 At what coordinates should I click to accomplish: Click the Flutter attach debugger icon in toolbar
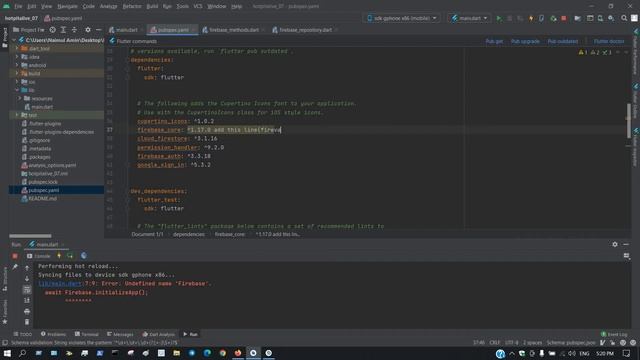(x=542, y=18)
